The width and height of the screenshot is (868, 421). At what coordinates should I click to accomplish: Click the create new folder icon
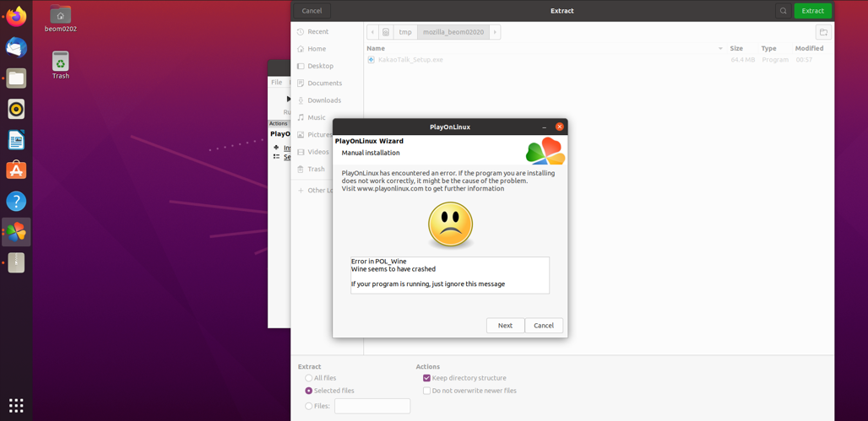pyautogui.click(x=823, y=32)
